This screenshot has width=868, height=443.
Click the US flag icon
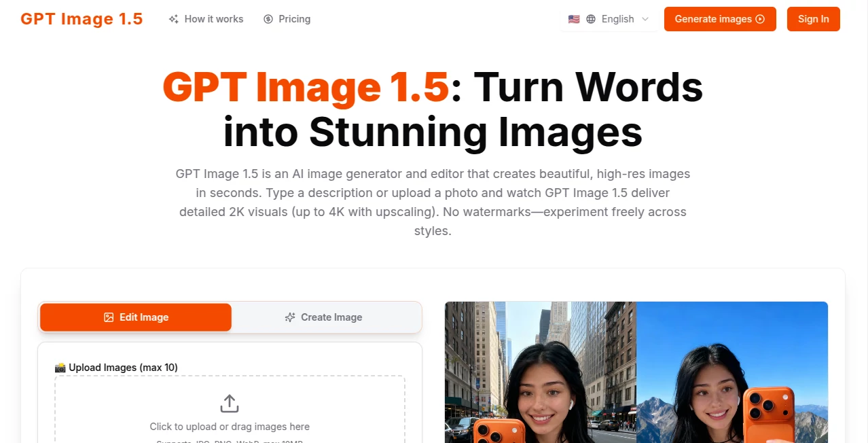(x=574, y=19)
